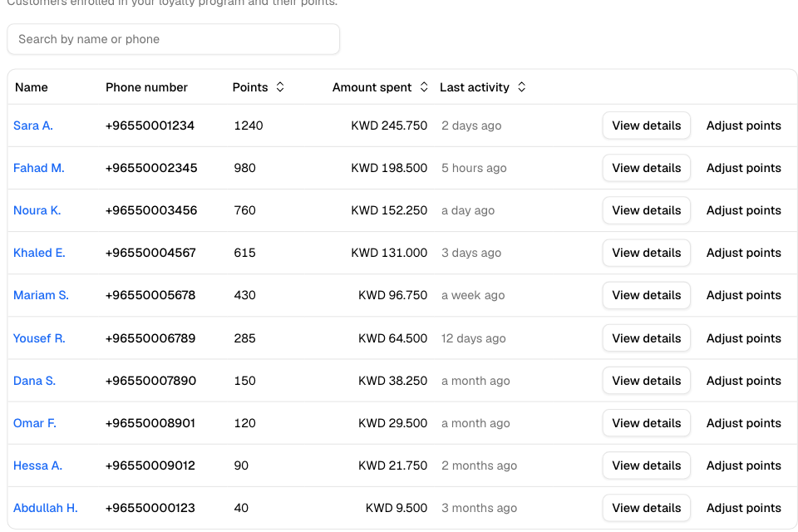Screen dimensions: 798x532
Task: Click the Points column header label
Action: click(250, 87)
